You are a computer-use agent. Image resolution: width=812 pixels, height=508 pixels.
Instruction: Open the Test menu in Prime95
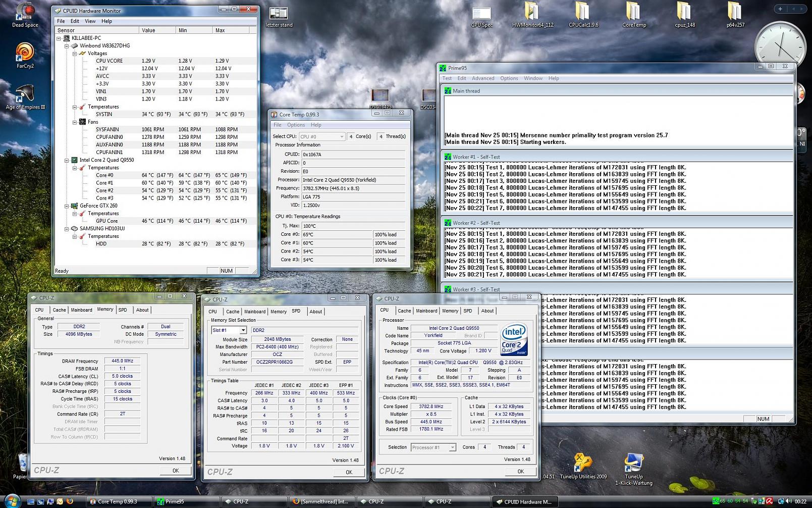tap(447, 78)
